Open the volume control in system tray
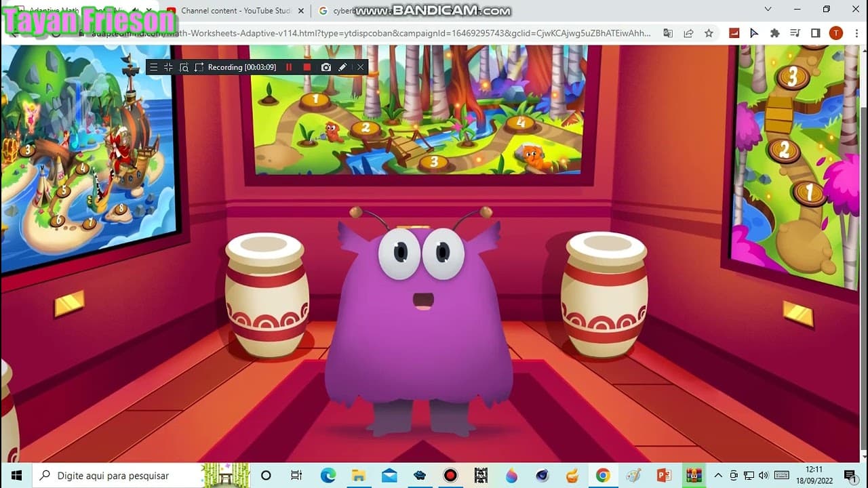The height and width of the screenshot is (488, 868). 764,475
